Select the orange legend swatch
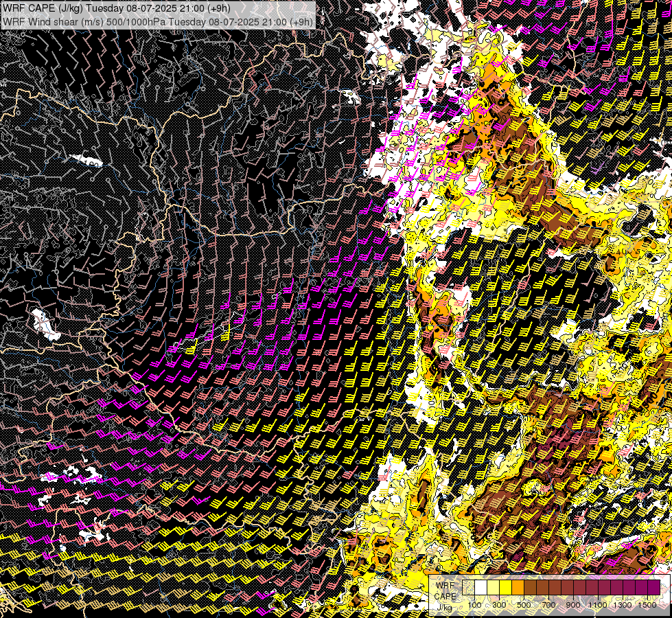The image size is (672, 618). (x=518, y=587)
